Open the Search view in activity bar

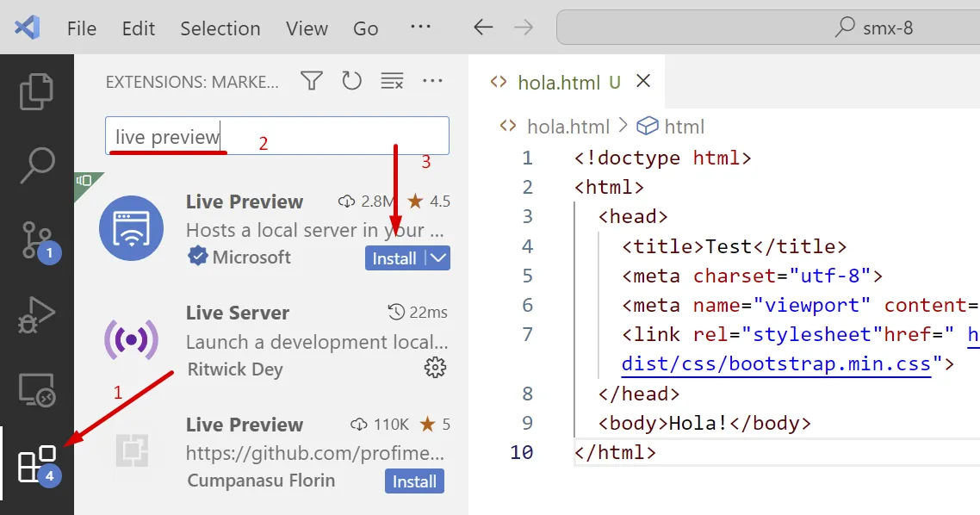point(36,166)
